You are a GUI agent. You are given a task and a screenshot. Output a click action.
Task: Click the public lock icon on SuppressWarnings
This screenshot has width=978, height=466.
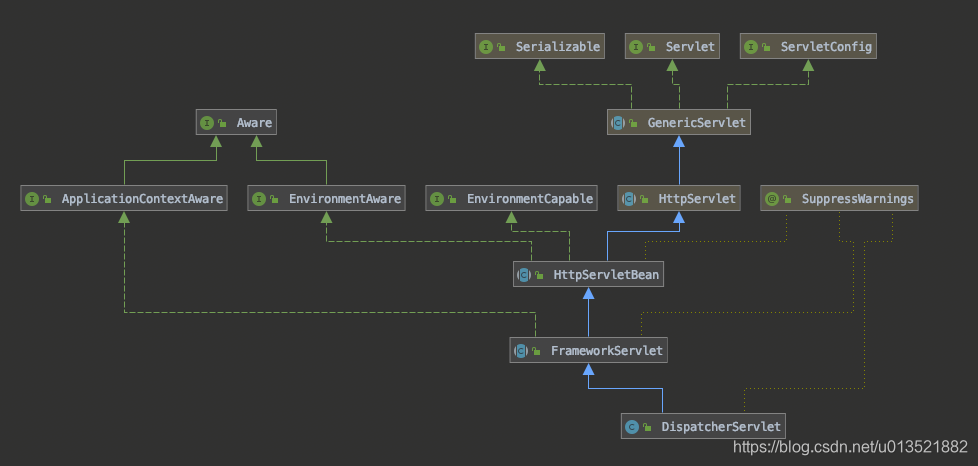coord(787,200)
